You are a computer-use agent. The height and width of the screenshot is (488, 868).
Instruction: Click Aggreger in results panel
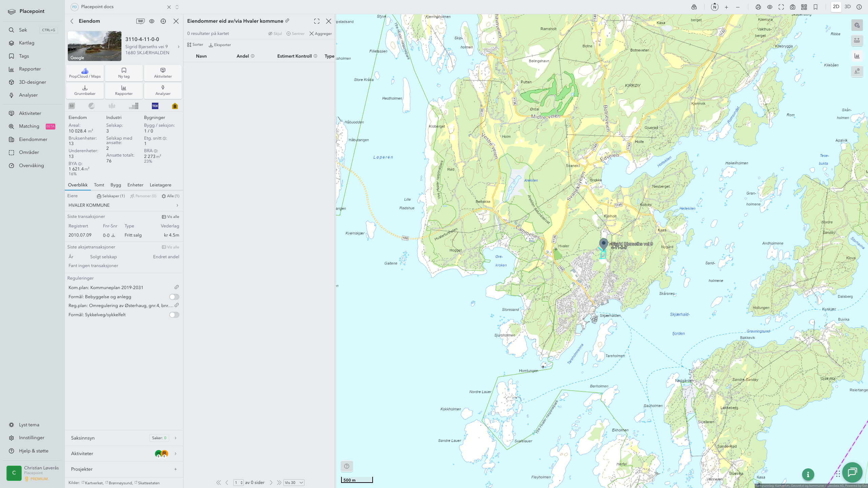(x=321, y=34)
